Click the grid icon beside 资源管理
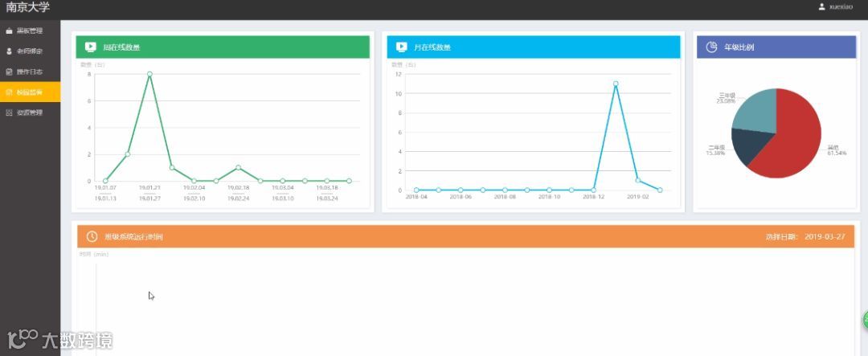The height and width of the screenshot is (356, 868). coord(9,113)
